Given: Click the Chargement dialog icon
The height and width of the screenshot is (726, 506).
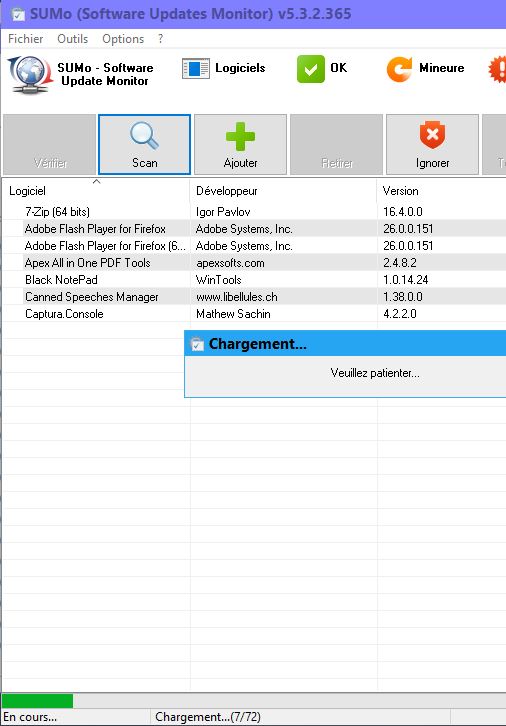Looking at the screenshot, I should pyautogui.click(x=197, y=344).
